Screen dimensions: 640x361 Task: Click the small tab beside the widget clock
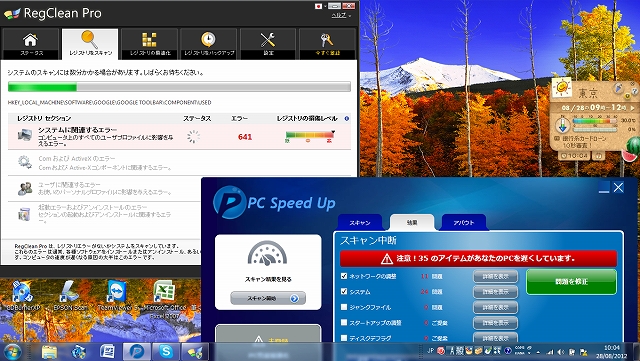[598, 156]
